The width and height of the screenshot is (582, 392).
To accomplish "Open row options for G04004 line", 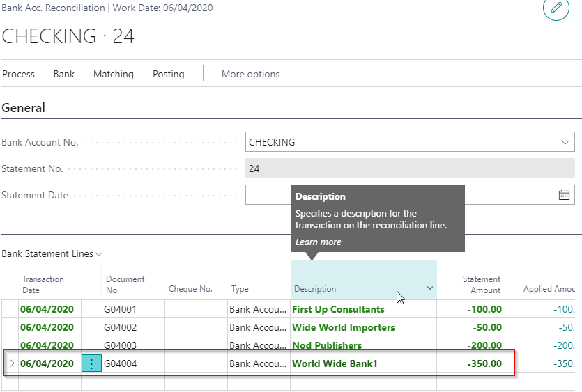I will pyautogui.click(x=91, y=363).
